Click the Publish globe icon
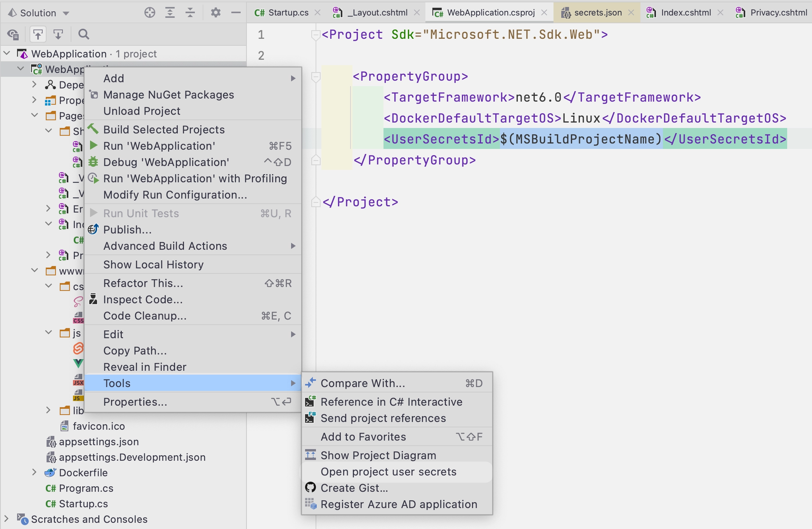Viewport: 812px width, 529px height. (93, 229)
